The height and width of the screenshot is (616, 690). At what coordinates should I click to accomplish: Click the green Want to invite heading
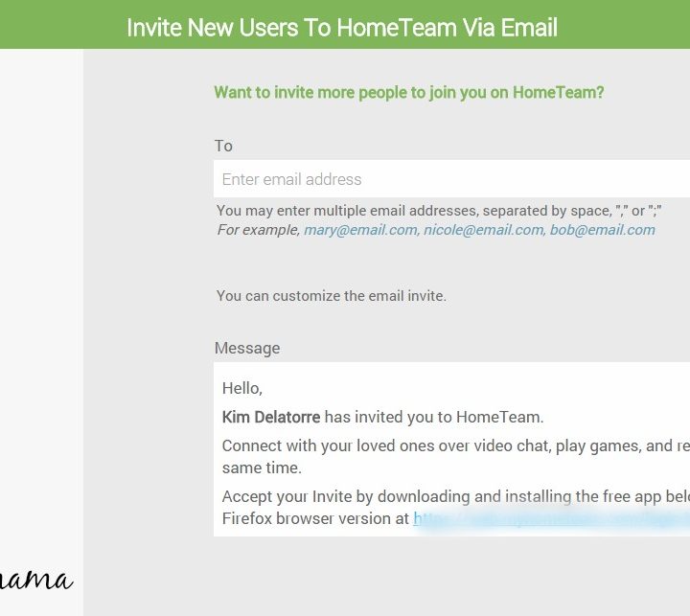[409, 92]
